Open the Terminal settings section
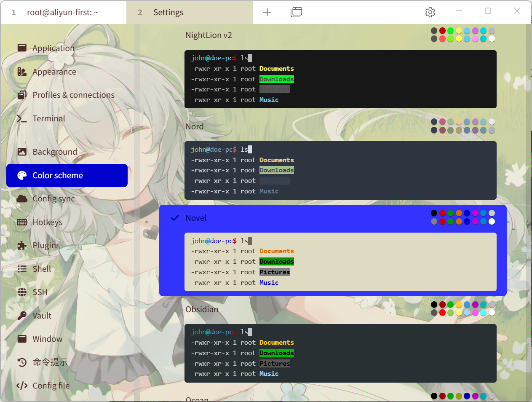This screenshot has width=532, height=402. click(x=67, y=118)
